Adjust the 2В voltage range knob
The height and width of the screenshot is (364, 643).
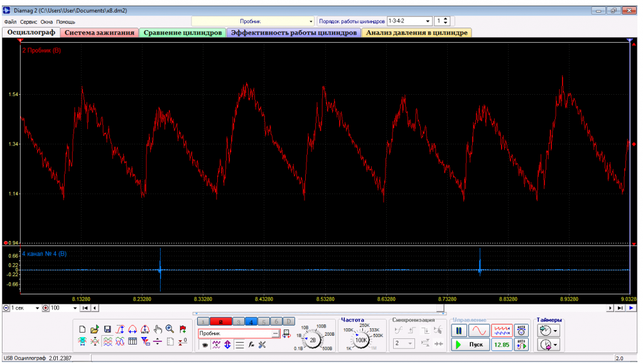tap(313, 340)
